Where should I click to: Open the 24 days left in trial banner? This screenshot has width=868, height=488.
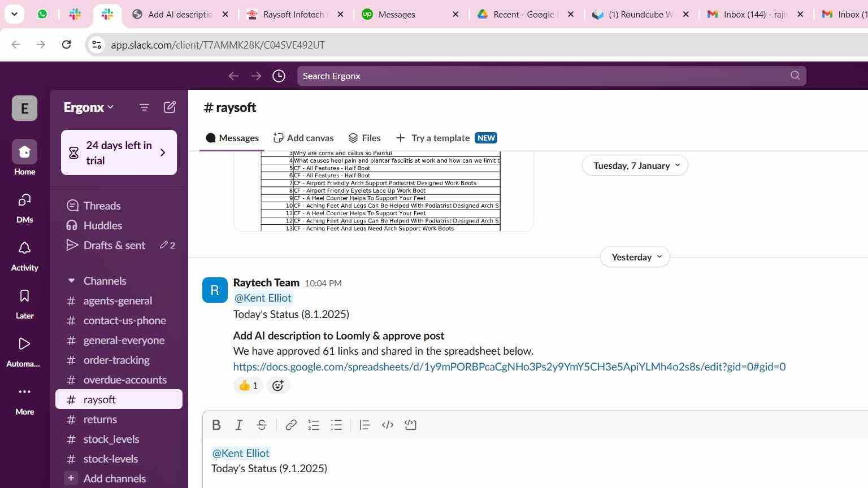click(x=119, y=152)
